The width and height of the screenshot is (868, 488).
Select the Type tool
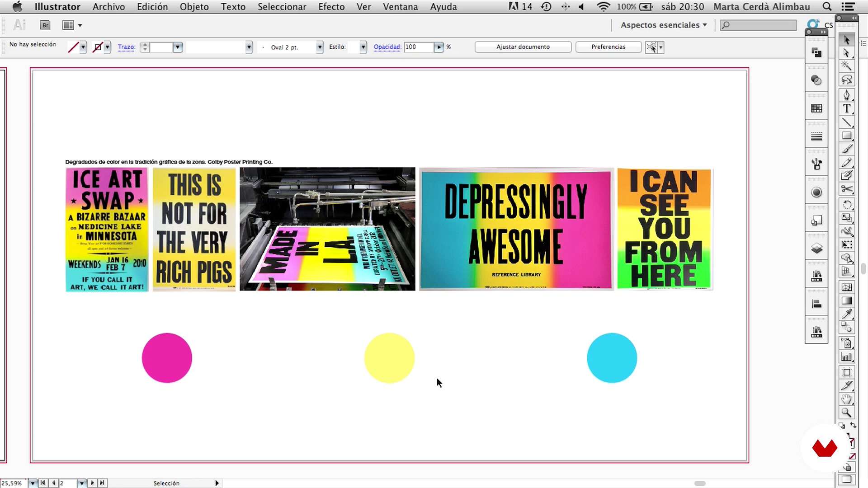847,109
